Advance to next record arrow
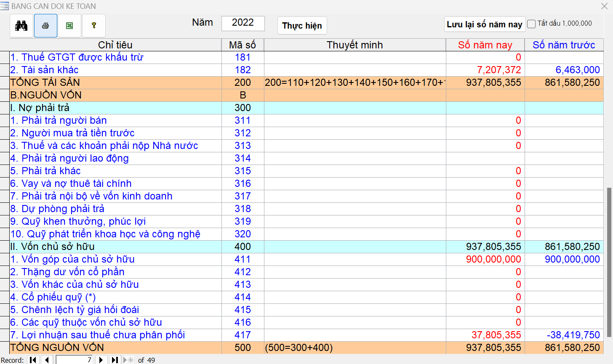This screenshot has height=364, width=613. coord(101,360)
